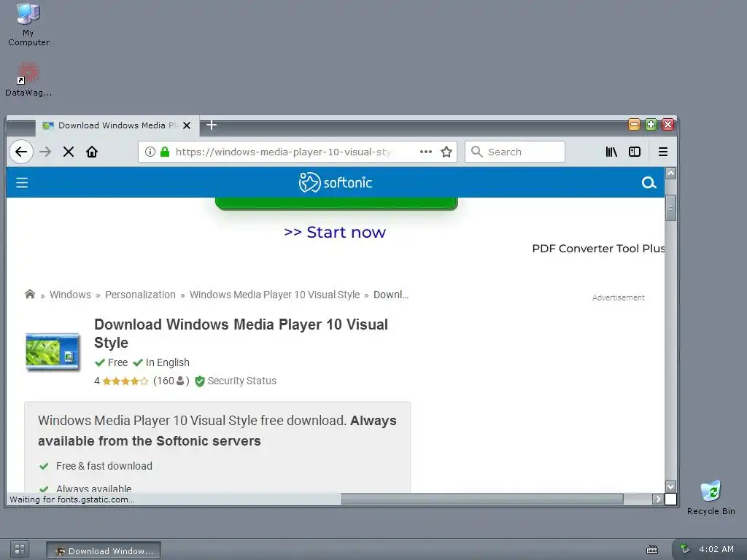Open the Softonic site hamburger menu
This screenshot has height=560, width=747.
point(22,183)
